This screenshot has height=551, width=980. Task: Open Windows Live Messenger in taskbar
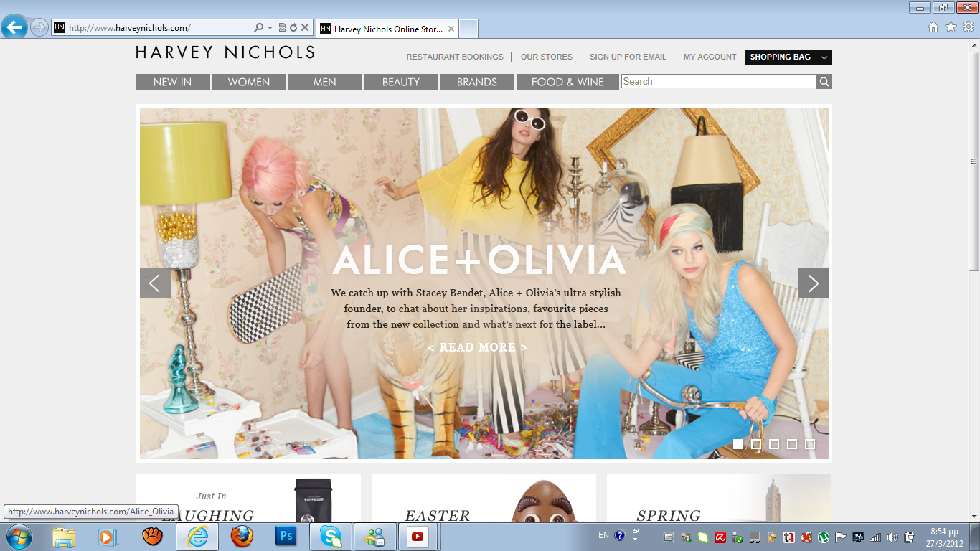[x=375, y=537]
